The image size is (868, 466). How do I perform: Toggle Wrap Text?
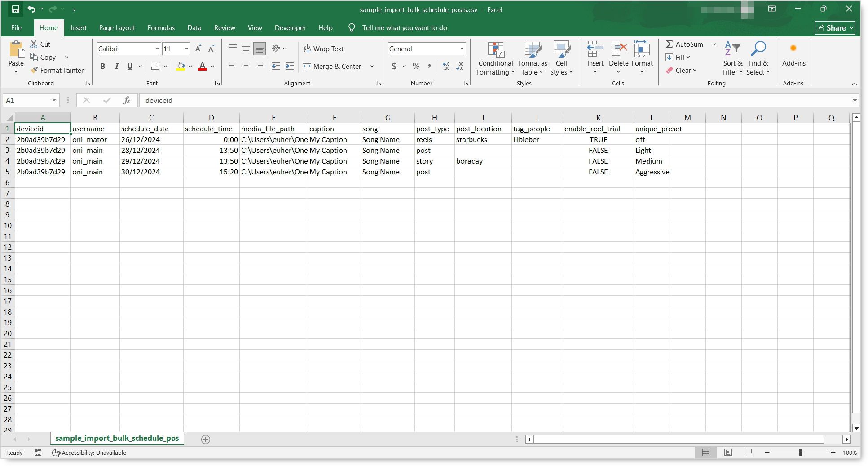pos(323,49)
